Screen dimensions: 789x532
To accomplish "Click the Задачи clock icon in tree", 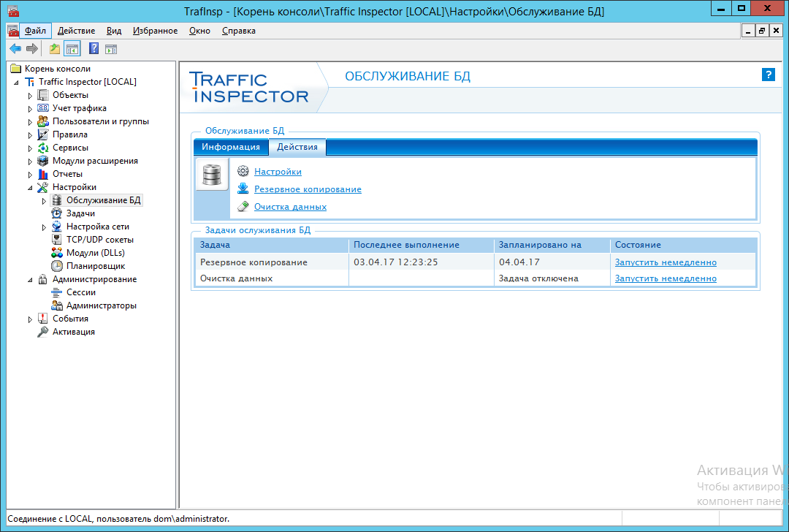I will coord(57,213).
